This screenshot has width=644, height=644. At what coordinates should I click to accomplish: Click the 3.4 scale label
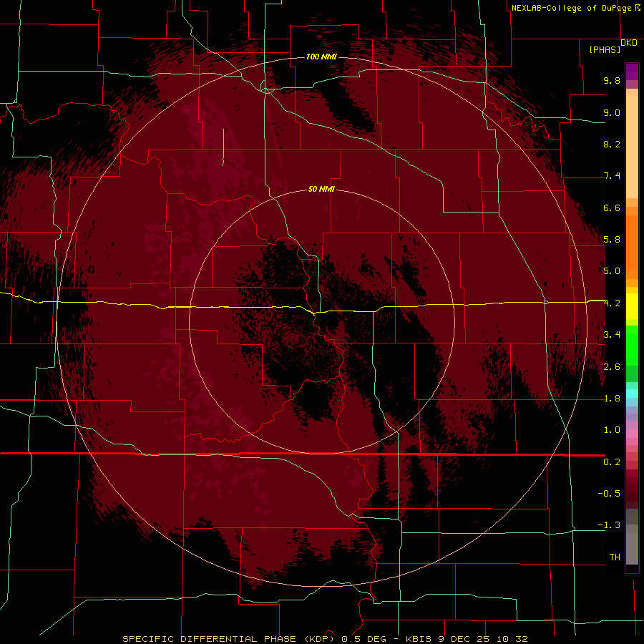(612, 335)
